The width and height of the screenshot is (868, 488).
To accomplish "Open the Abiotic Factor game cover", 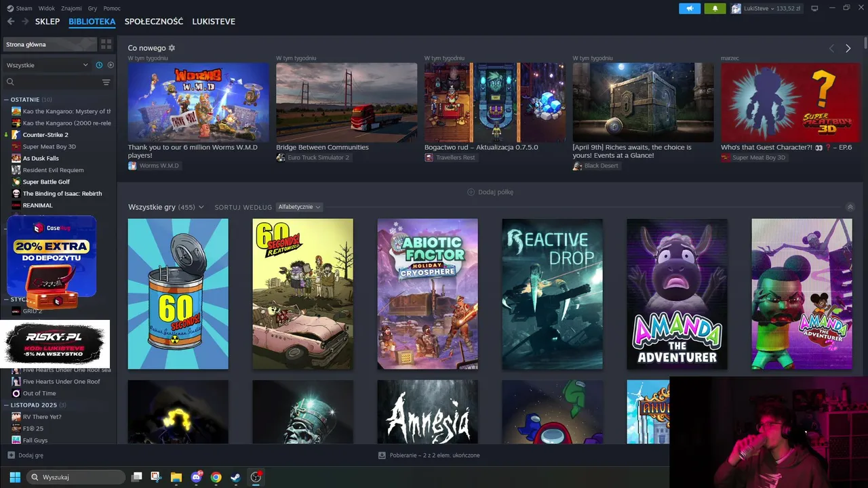I will pyautogui.click(x=427, y=293).
